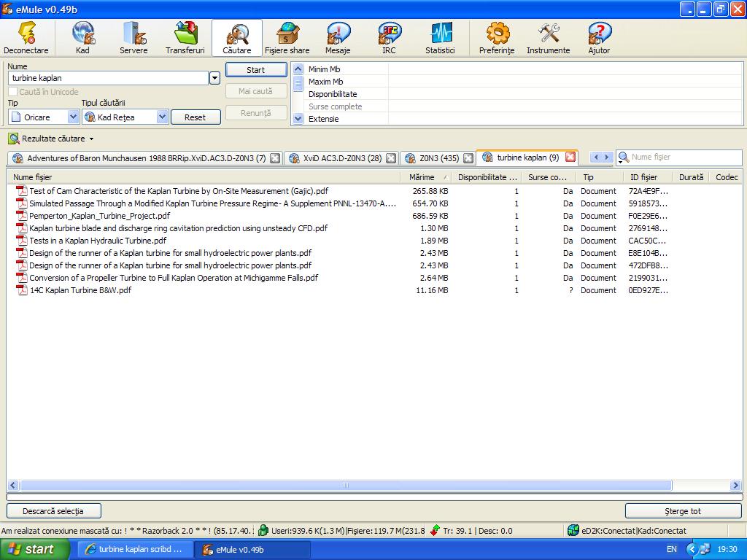Click the Renunță button
The image size is (747, 560).
point(256,113)
